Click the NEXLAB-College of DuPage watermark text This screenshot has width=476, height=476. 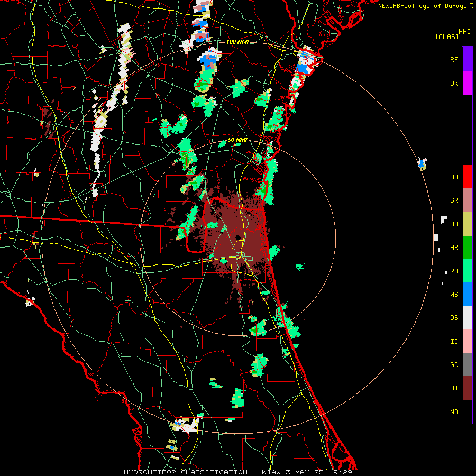422,6
